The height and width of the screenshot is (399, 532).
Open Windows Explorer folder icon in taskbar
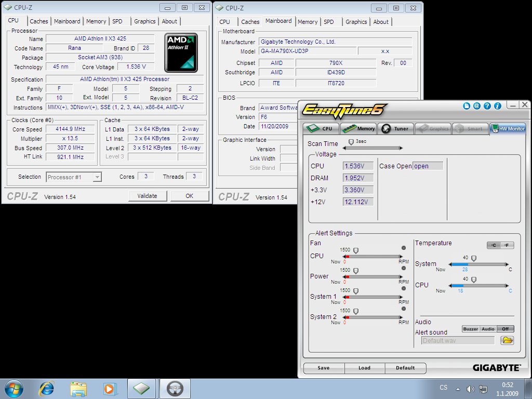click(78, 389)
